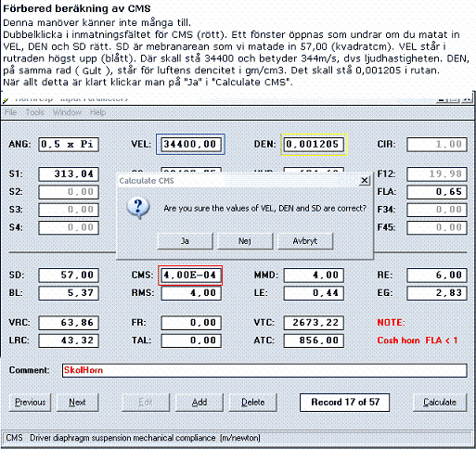Select the RE field 6,00
The width and height of the screenshot is (476, 449).
pos(437,276)
